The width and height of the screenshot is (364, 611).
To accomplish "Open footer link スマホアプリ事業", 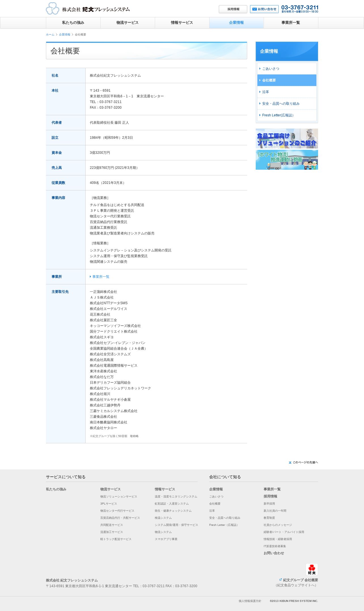I will pos(166,539).
